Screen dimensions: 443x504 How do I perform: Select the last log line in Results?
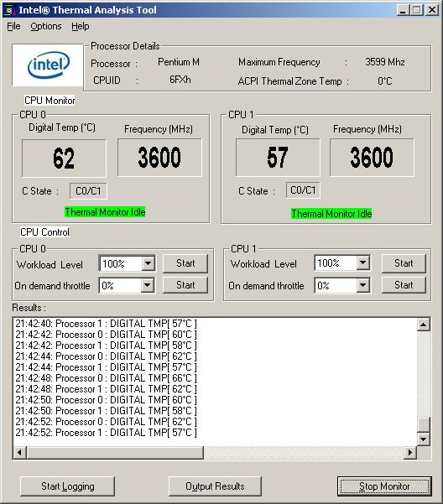(106, 433)
